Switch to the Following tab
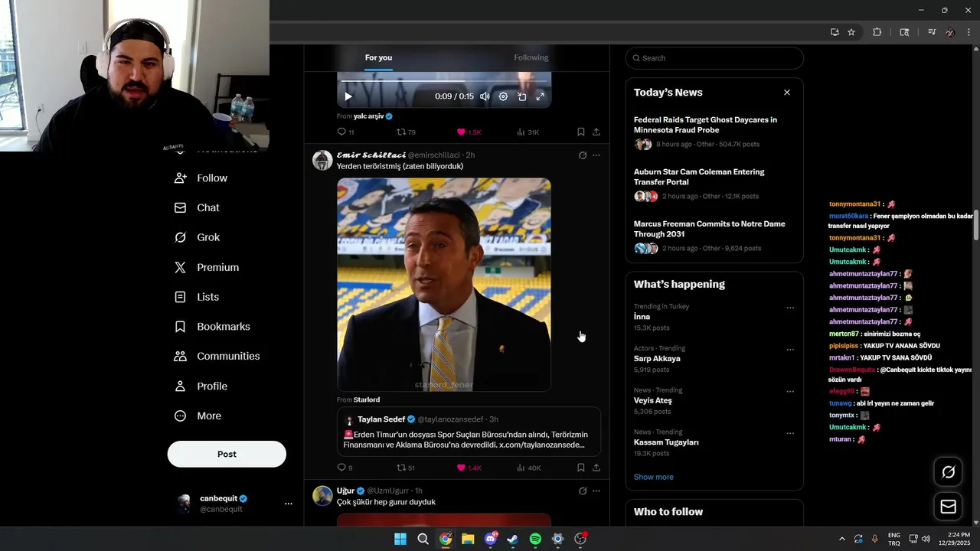This screenshot has height=551, width=980. [531, 57]
